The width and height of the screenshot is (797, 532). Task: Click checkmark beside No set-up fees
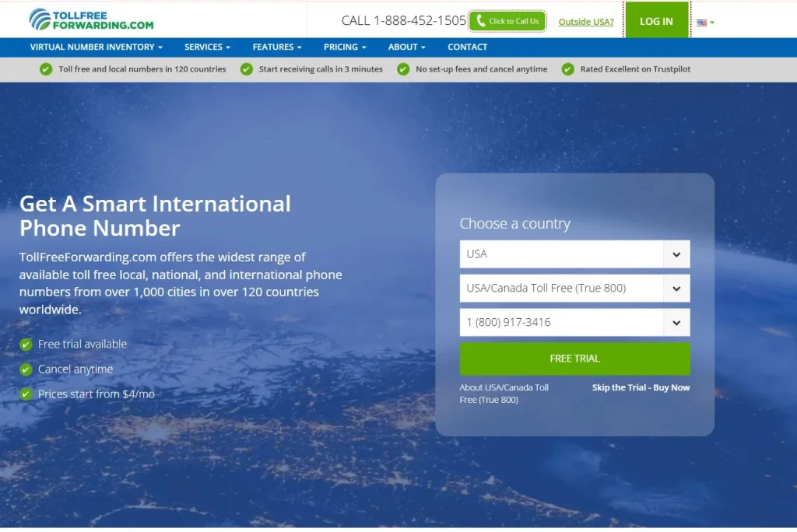pos(403,69)
